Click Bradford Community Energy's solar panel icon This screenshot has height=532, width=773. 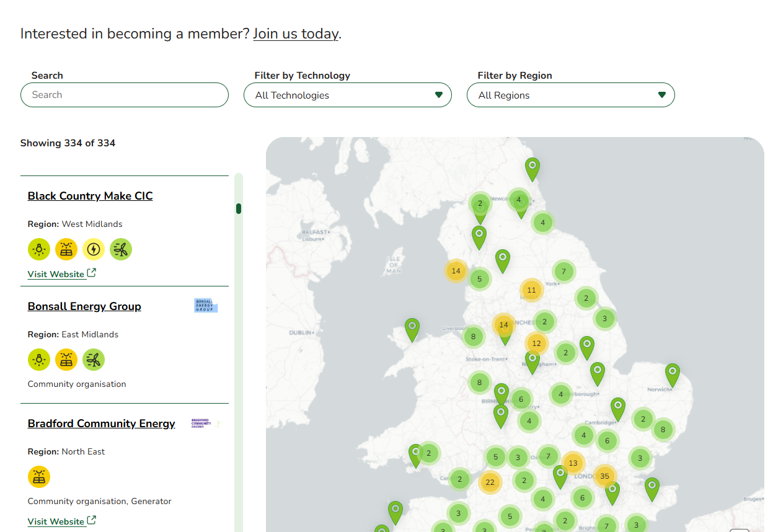pos(39,477)
